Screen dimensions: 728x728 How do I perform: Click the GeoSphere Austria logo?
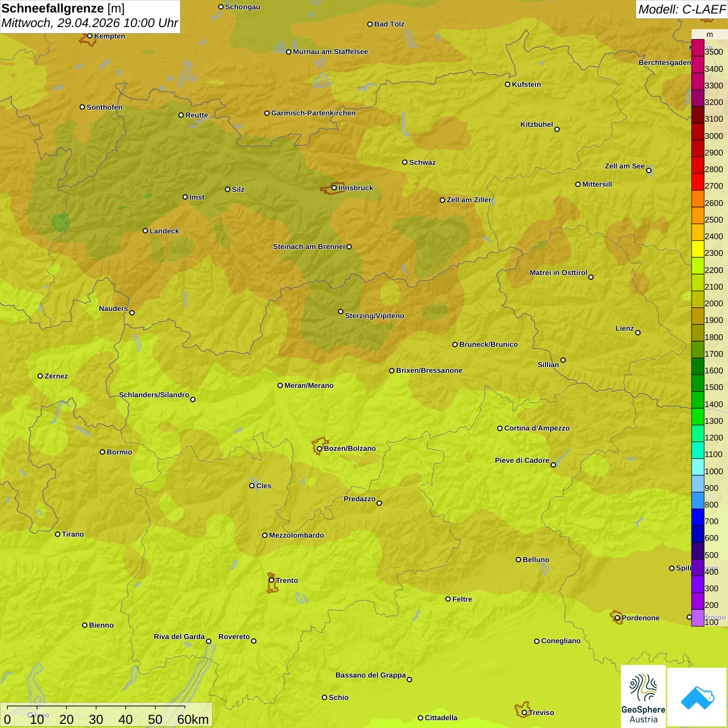pos(643,697)
